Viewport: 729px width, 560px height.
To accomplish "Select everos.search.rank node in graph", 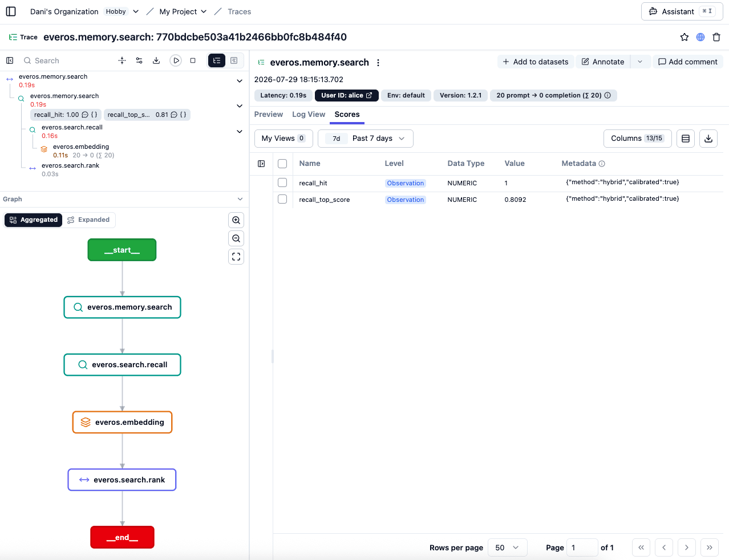I will click(122, 480).
